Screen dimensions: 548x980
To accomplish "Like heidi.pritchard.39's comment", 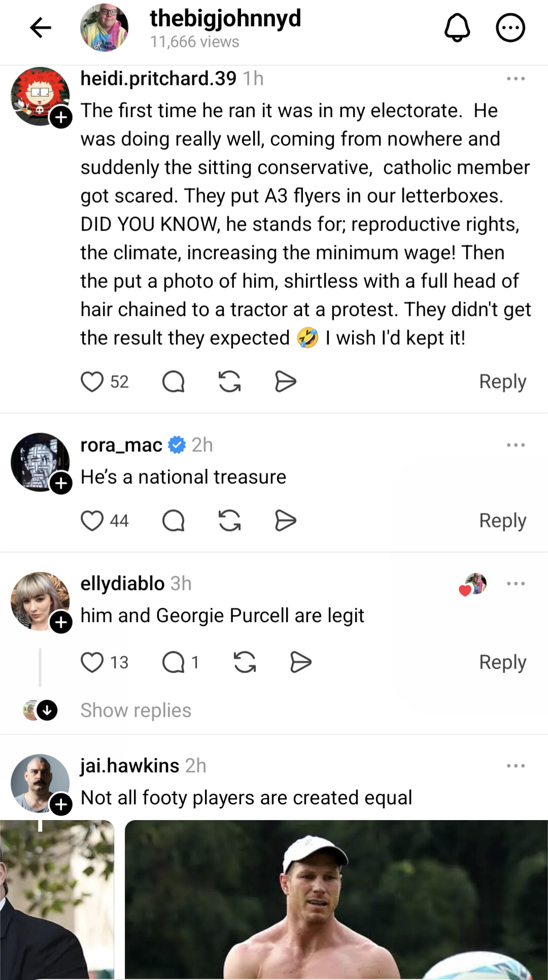I will (92, 382).
